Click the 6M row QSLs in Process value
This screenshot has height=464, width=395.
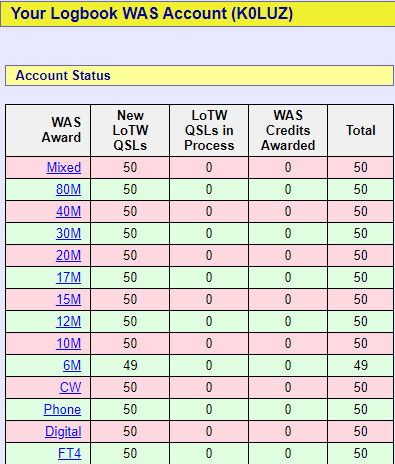[x=209, y=365]
